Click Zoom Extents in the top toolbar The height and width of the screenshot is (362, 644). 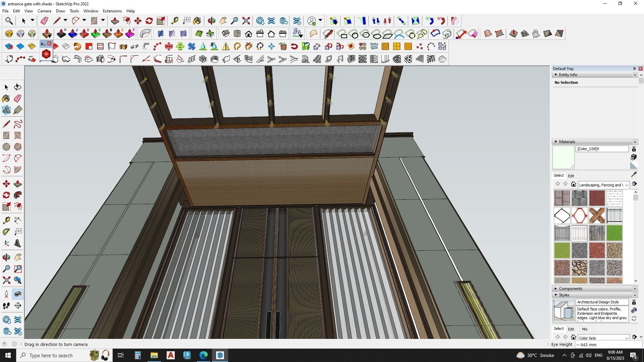click(246, 21)
